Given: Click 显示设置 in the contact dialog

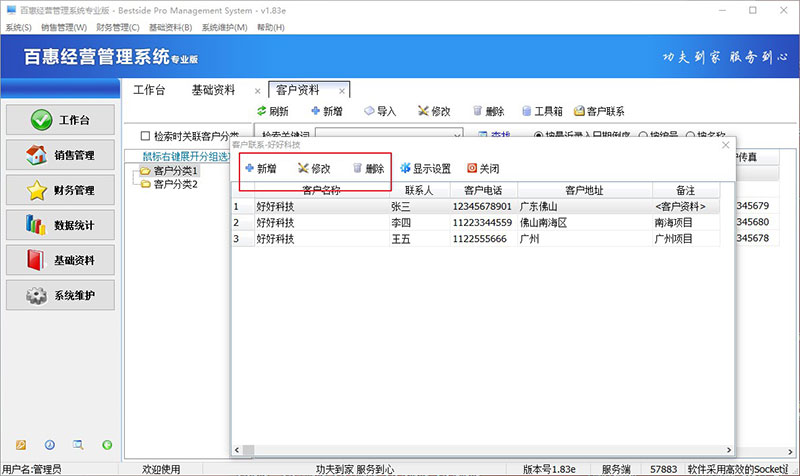Looking at the screenshot, I should click(x=405, y=169).
